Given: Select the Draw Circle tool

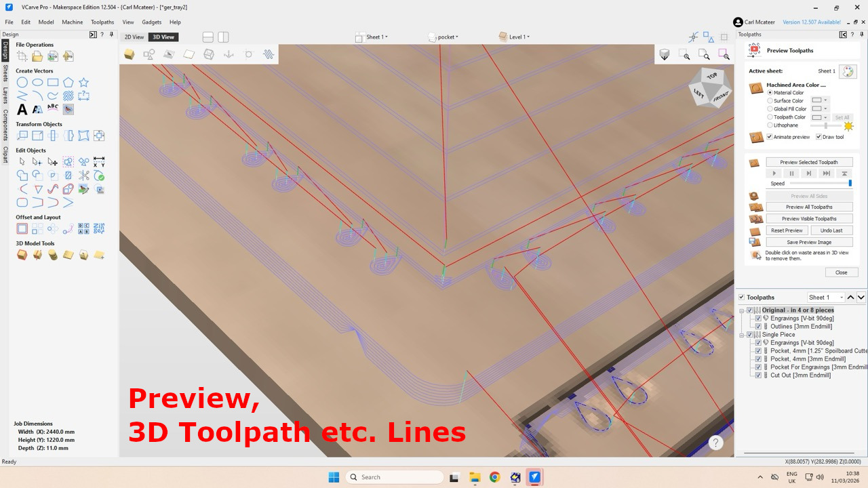Looking at the screenshot, I should click(22, 82).
